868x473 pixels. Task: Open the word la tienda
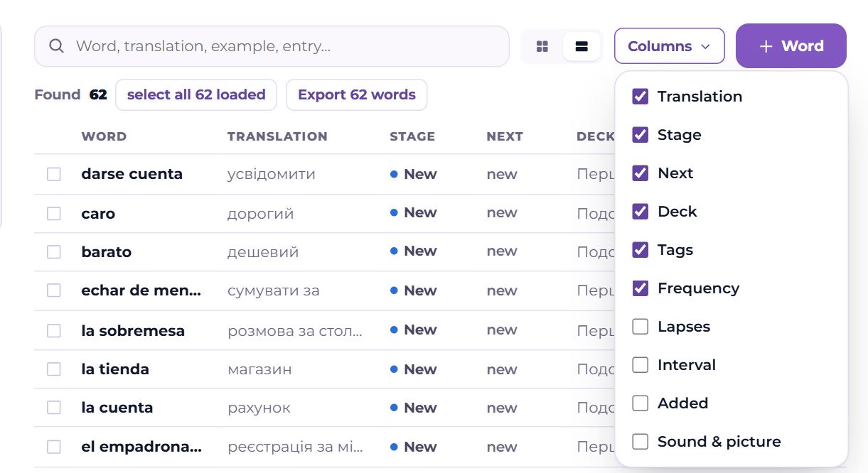[115, 369]
